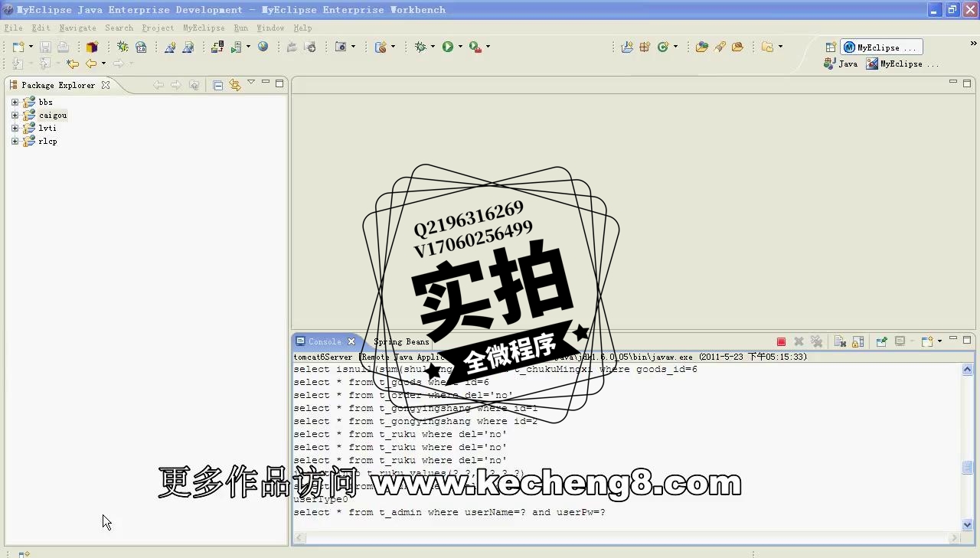Click the green Run button
Image resolution: width=980 pixels, height=558 pixels.
tap(448, 47)
